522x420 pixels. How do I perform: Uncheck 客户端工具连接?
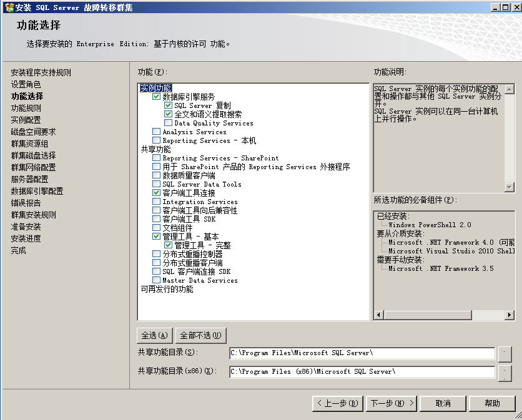click(157, 193)
